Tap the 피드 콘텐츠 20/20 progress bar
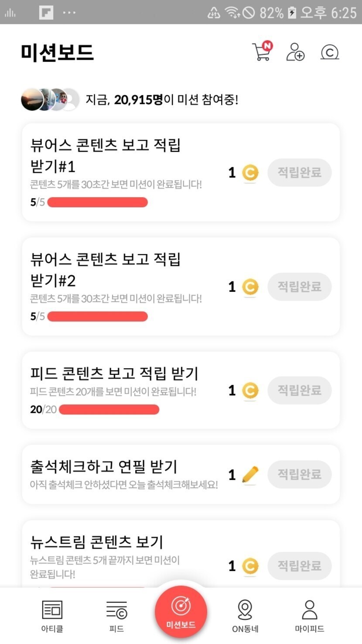 click(109, 410)
